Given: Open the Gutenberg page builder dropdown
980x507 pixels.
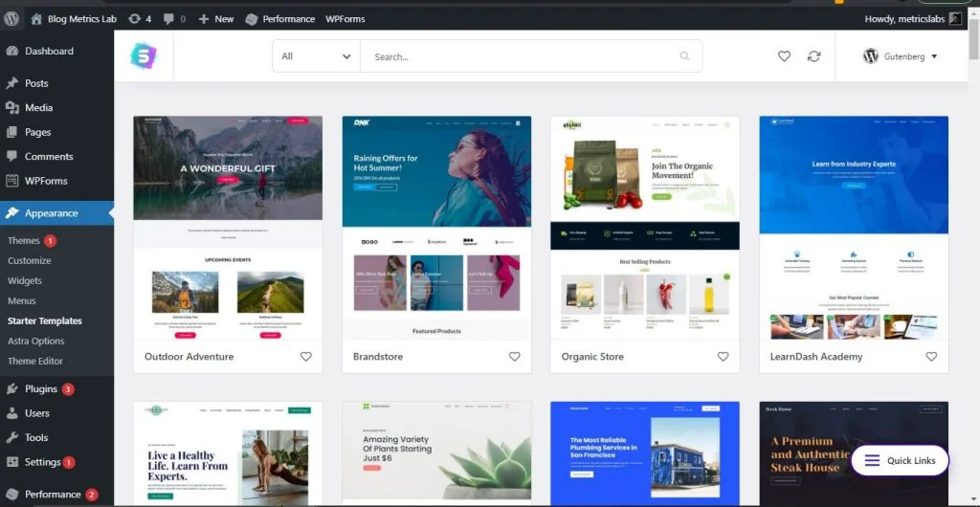Looking at the screenshot, I should [900, 56].
